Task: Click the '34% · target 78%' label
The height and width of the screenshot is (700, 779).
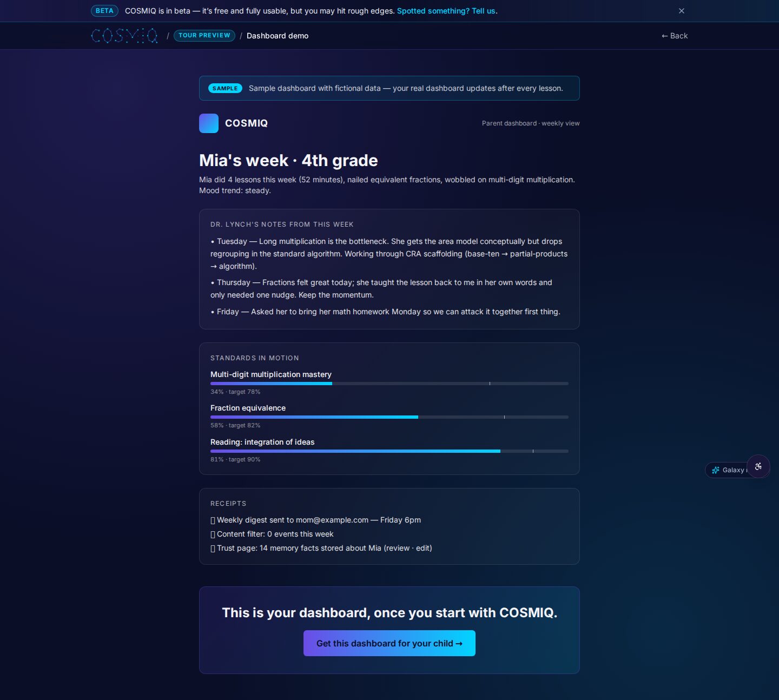Action: (235, 392)
